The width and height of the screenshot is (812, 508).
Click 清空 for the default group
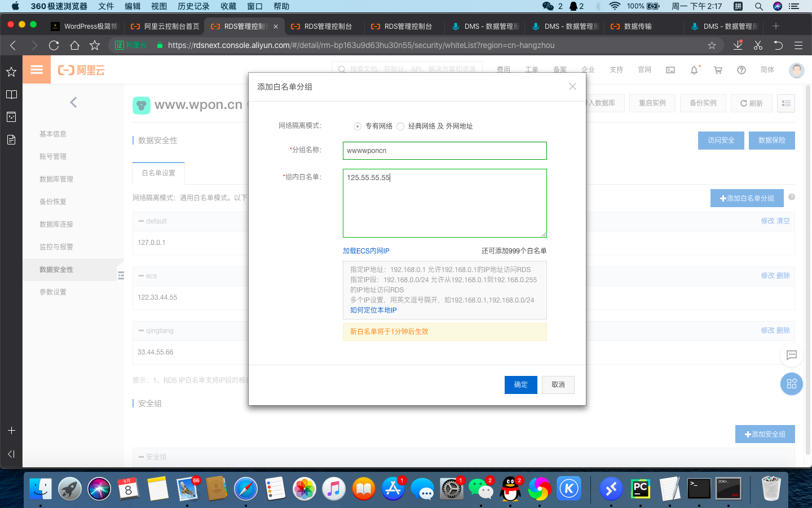[783, 221]
